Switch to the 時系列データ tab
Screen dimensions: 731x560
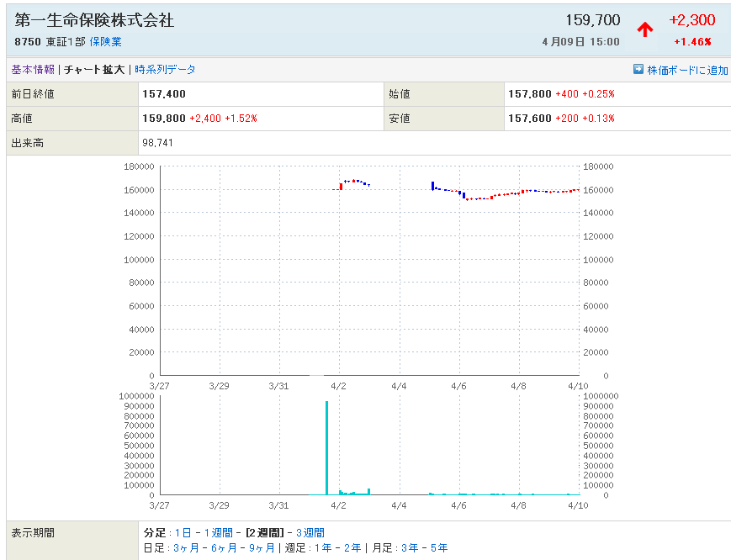pyautogui.click(x=165, y=70)
